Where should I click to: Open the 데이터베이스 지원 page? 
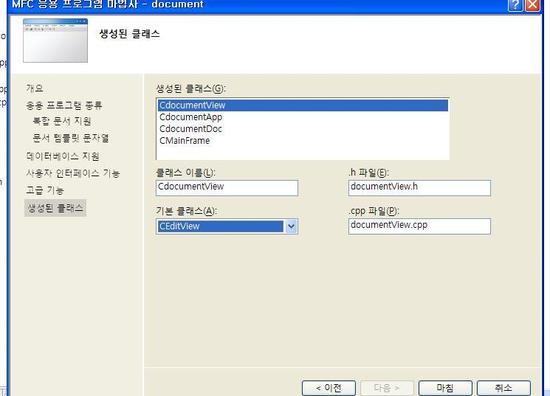click(x=63, y=156)
